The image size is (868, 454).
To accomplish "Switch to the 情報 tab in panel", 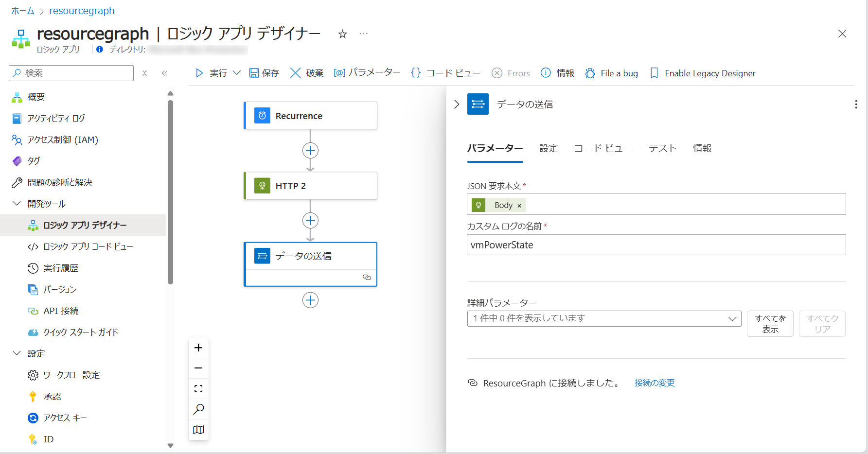I will [702, 148].
